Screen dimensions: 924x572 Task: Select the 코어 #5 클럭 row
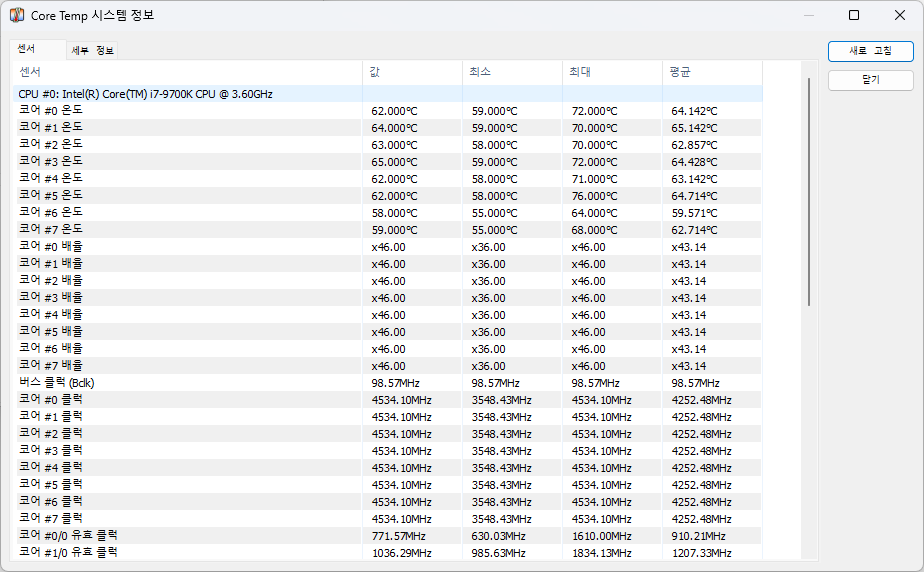click(387, 485)
